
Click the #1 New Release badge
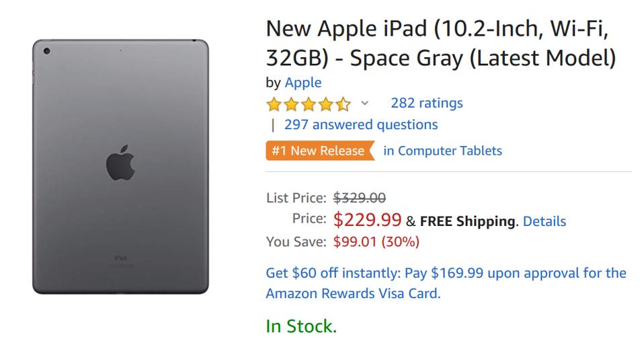tap(318, 151)
